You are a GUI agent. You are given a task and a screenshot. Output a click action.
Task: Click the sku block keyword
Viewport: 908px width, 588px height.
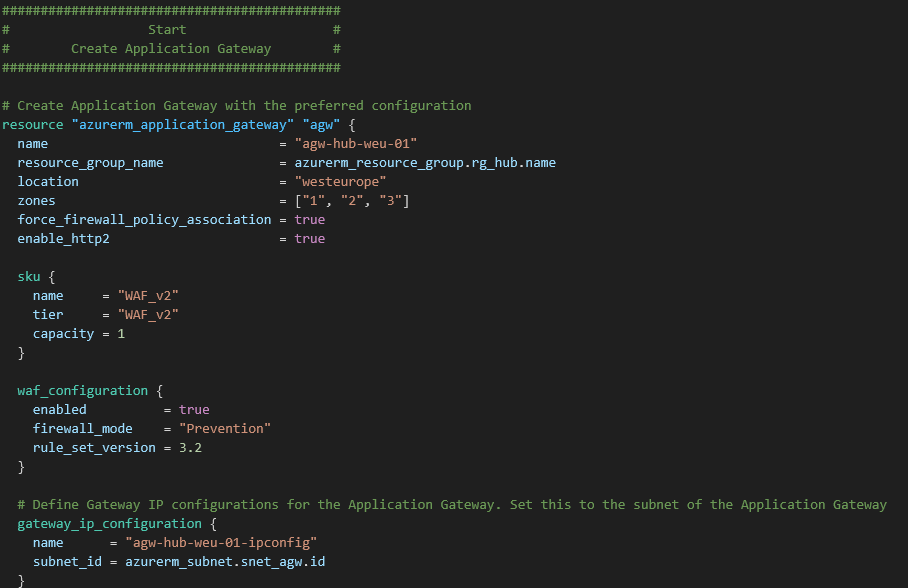click(x=28, y=276)
